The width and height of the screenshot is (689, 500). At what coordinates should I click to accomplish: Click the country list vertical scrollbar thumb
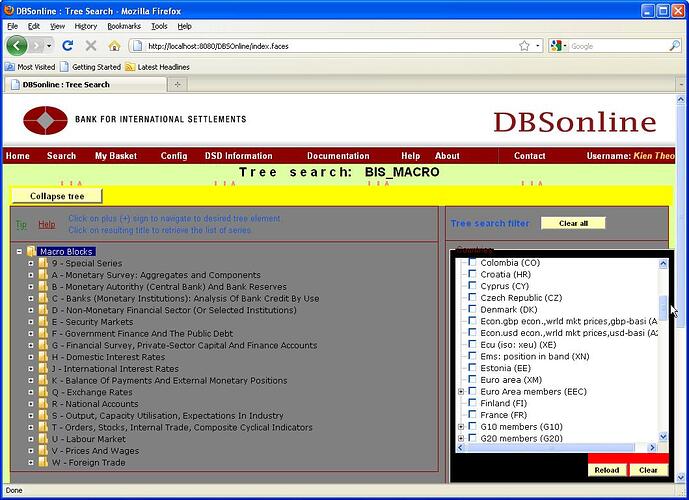(663, 306)
